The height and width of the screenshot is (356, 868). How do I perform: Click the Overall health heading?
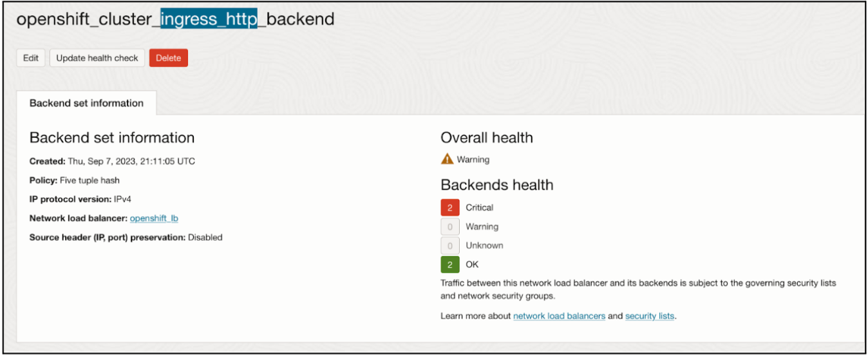coord(487,138)
